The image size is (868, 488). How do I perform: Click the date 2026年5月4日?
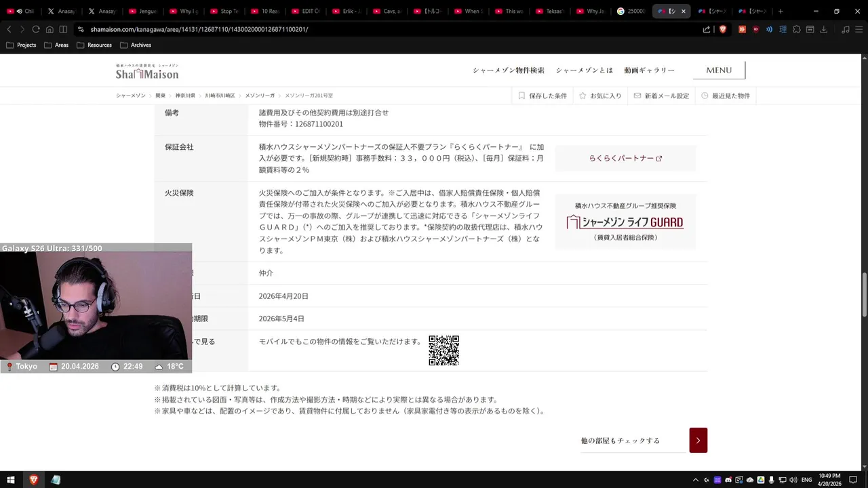click(281, 319)
